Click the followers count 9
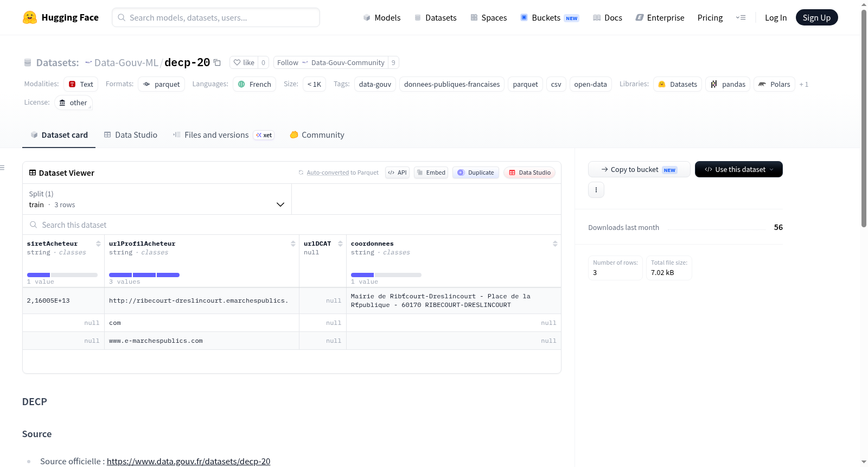 coord(393,62)
